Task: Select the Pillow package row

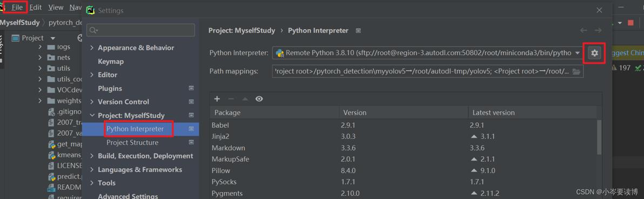Action: [403, 170]
